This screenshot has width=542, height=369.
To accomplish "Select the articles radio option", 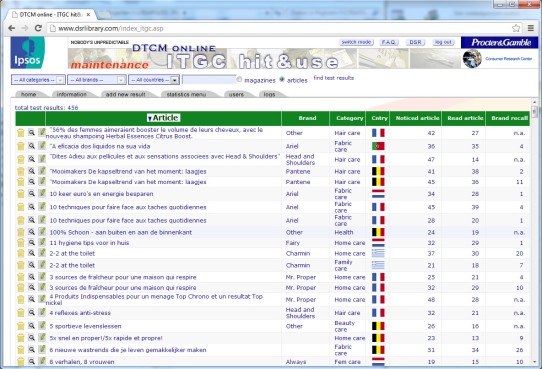I will pos(282,79).
